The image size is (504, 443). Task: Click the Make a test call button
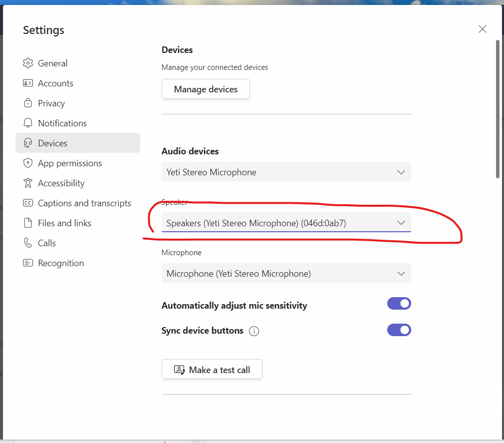212,370
